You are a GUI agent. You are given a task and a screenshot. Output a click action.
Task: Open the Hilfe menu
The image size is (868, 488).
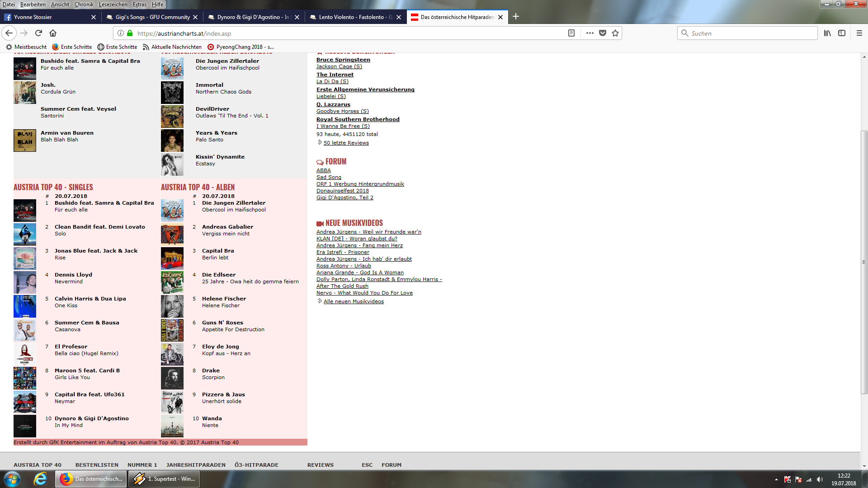(x=157, y=5)
